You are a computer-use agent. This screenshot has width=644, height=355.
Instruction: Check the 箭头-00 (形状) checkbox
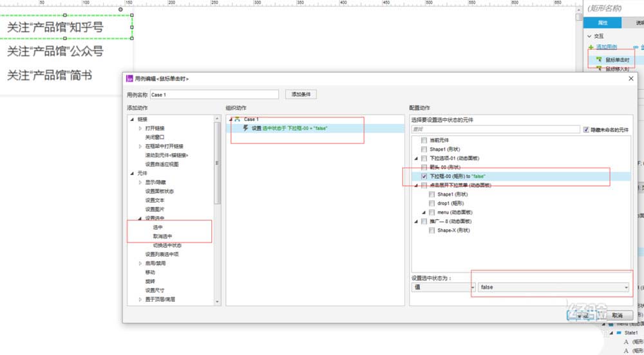coord(424,167)
